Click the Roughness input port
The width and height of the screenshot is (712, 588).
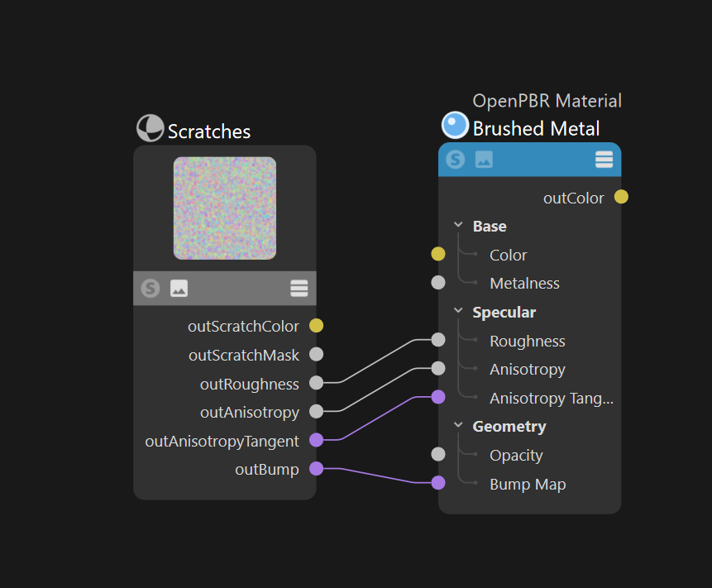(x=438, y=340)
